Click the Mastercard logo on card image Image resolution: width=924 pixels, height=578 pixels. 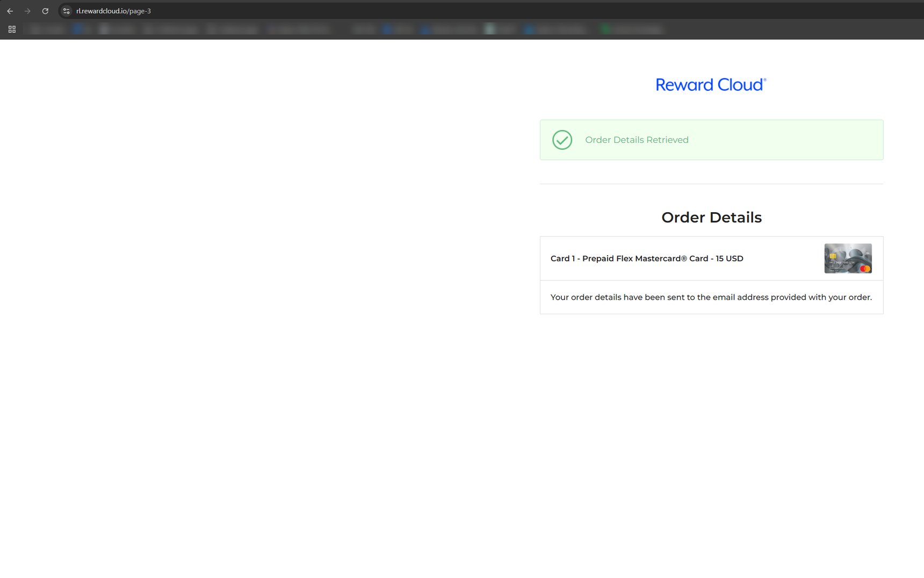pos(864,269)
